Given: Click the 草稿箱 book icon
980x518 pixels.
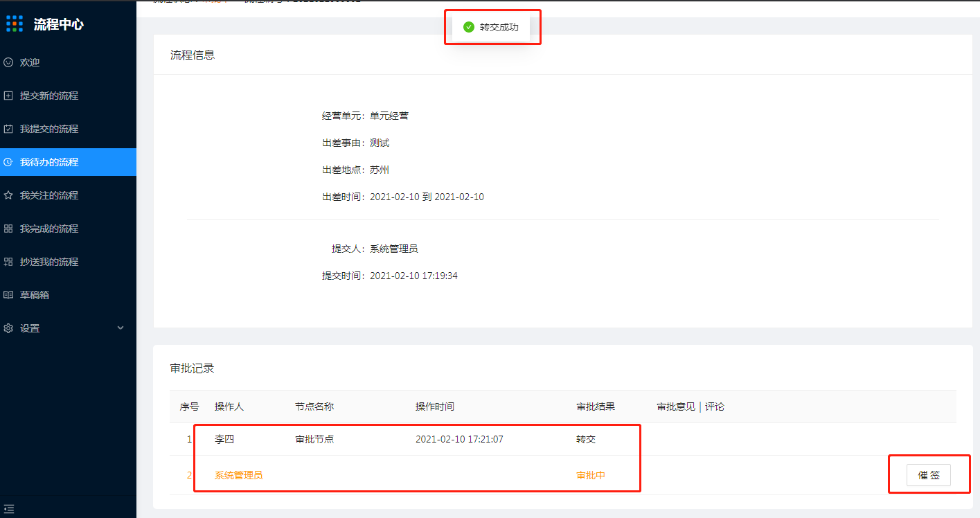Looking at the screenshot, I should pyautogui.click(x=8, y=295).
